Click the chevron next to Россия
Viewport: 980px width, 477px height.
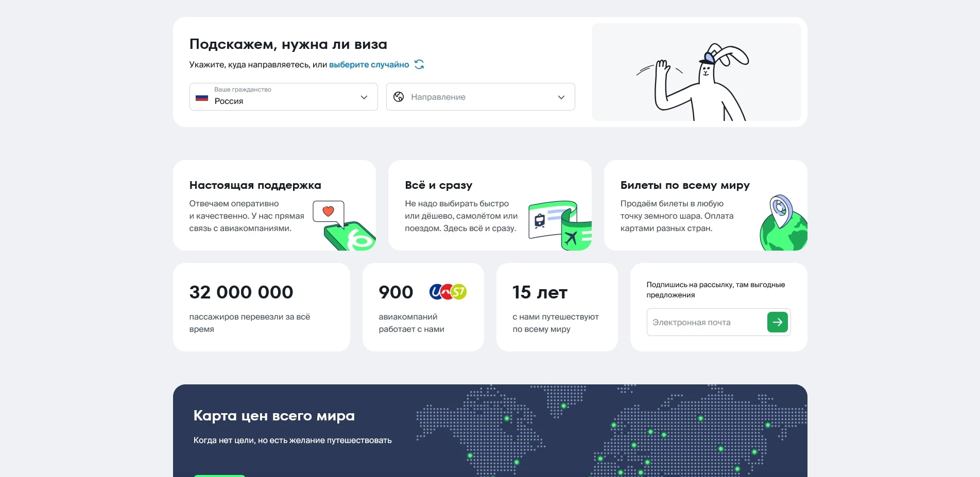tap(364, 97)
